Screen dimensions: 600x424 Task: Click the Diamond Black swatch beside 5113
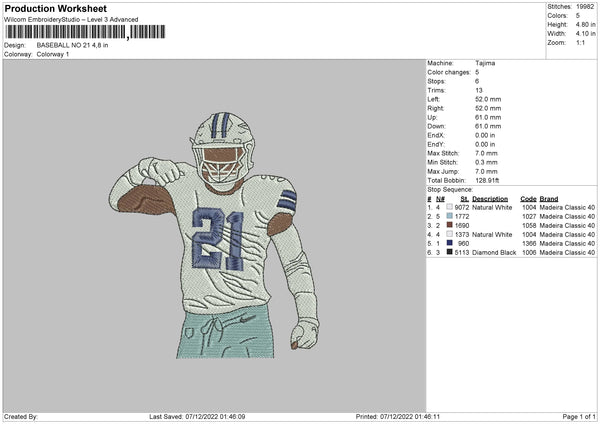click(x=449, y=252)
